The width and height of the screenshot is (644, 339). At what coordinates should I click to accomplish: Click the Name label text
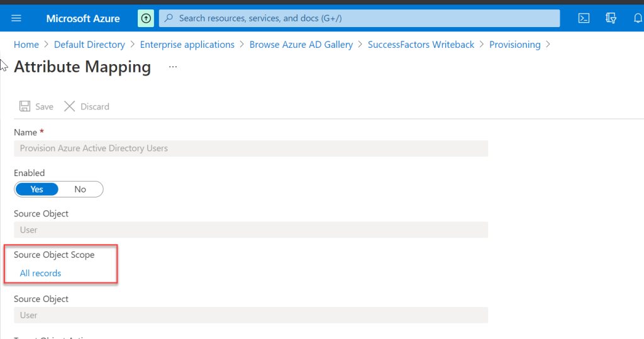pos(25,132)
